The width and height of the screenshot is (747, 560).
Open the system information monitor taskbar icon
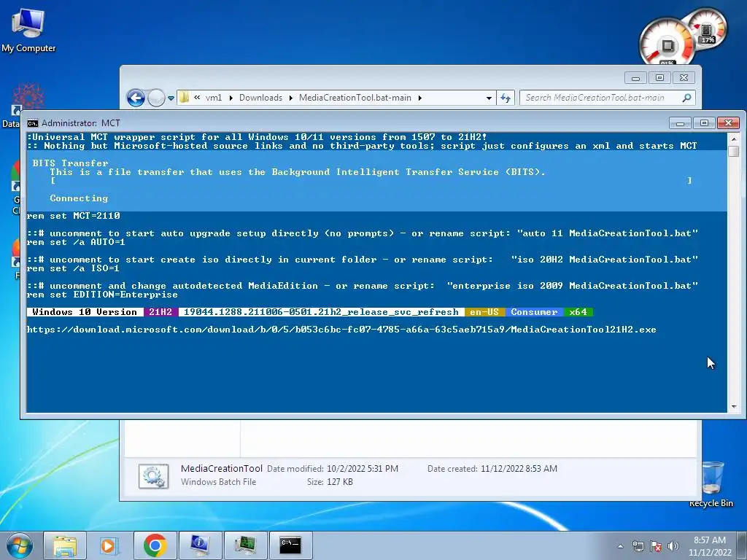click(x=200, y=545)
